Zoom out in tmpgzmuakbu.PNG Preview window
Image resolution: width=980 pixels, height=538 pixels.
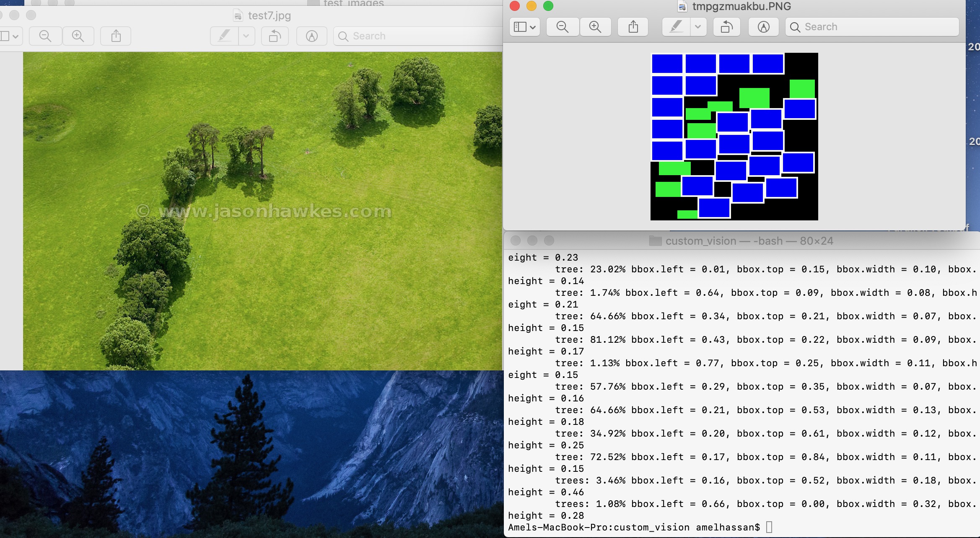coord(562,27)
